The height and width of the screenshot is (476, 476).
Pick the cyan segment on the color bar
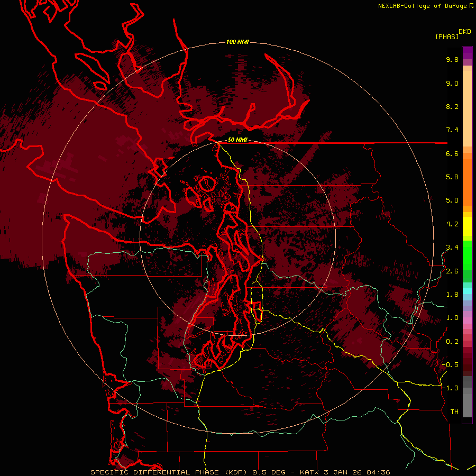[x=467, y=290]
